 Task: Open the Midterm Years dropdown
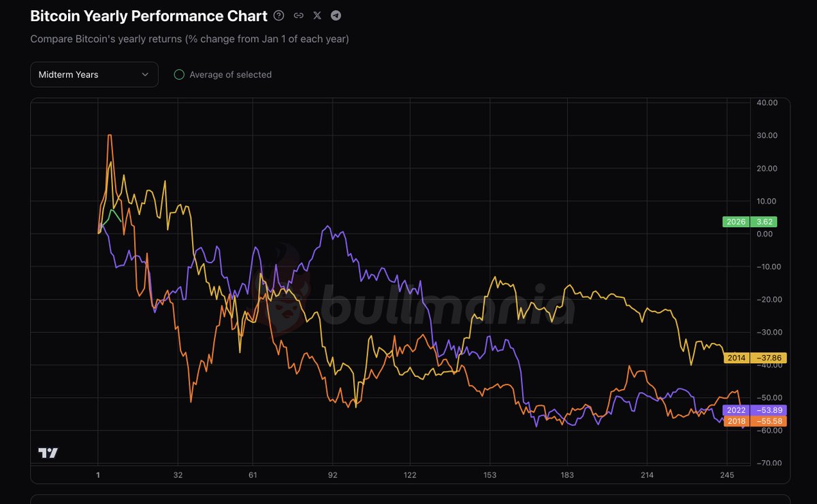pyautogui.click(x=94, y=75)
